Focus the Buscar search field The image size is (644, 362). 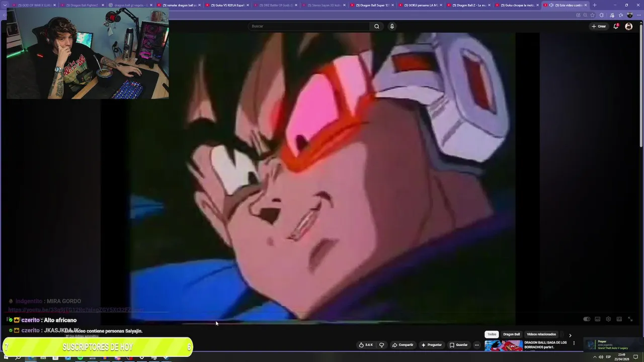pos(309,26)
